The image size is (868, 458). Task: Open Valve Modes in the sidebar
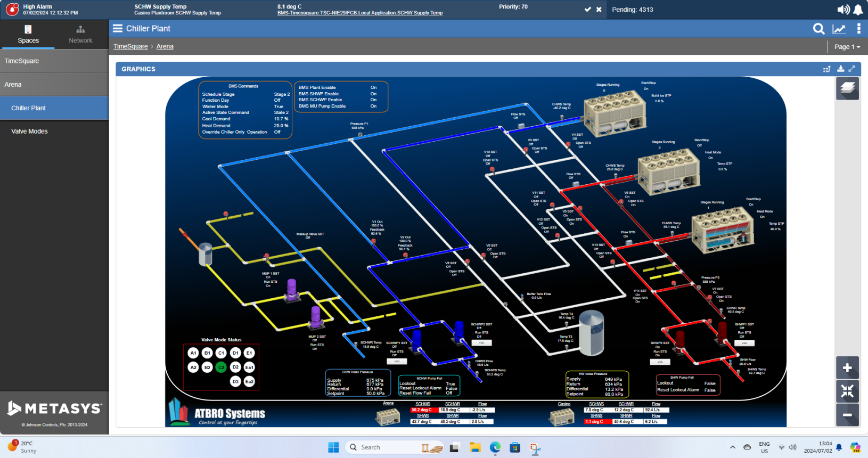54,132
